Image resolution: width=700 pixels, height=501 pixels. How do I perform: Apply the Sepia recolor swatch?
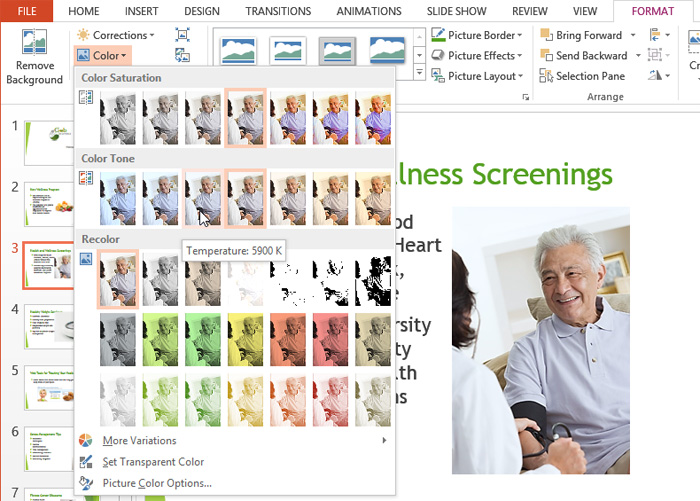pyautogui.click(x=203, y=280)
